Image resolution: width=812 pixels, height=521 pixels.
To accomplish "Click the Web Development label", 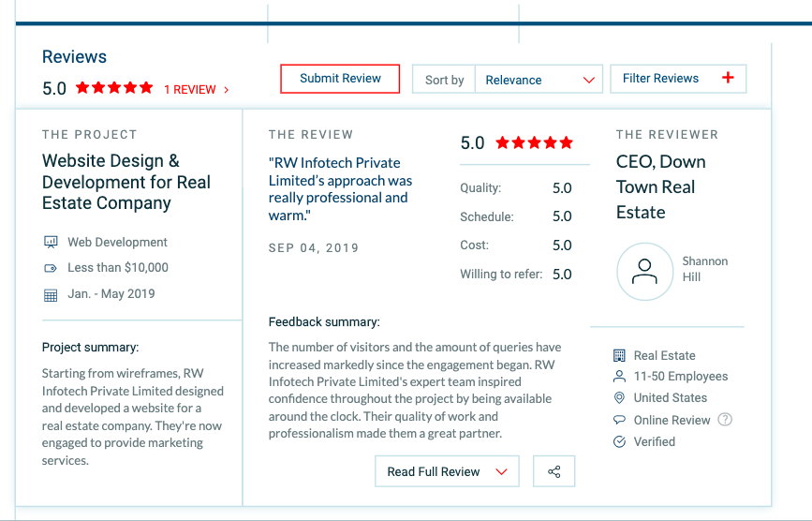I will tap(118, 243).
